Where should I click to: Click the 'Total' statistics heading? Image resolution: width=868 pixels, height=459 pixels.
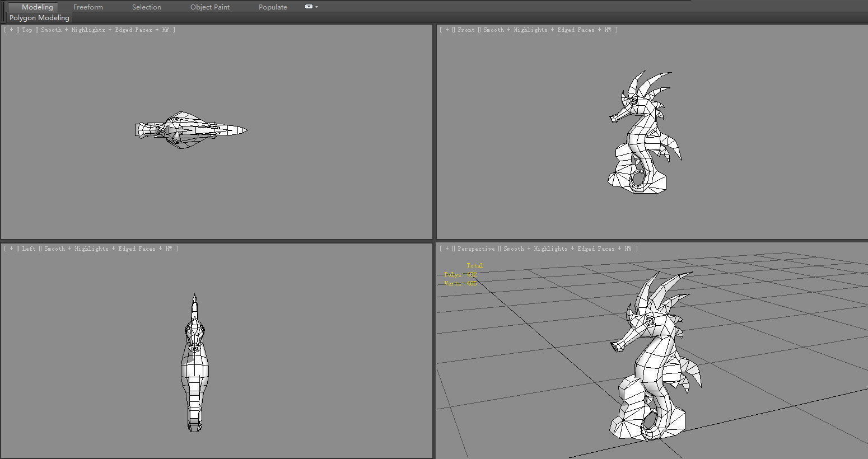475,265
